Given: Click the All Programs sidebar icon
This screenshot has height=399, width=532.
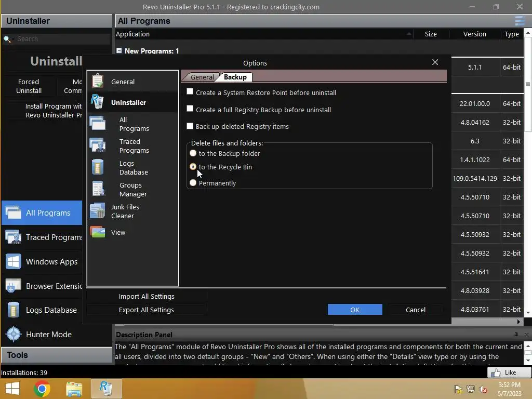Looking at the screenshot, I should (14, 212).
